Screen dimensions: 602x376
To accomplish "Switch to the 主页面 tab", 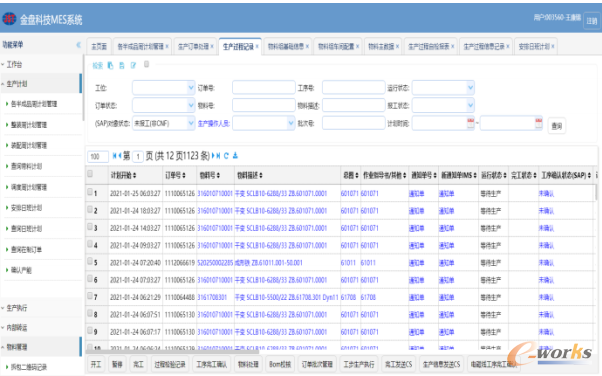I will [x=99, y=46].
